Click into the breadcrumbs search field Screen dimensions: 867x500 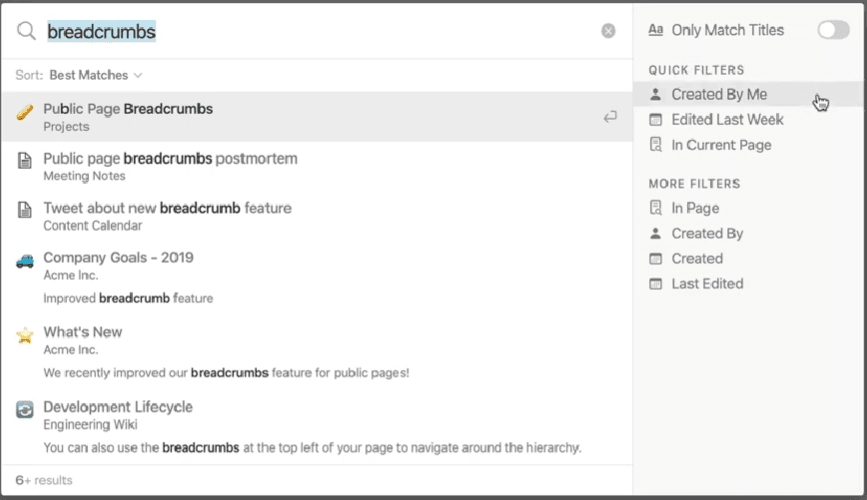click(300, 31)
